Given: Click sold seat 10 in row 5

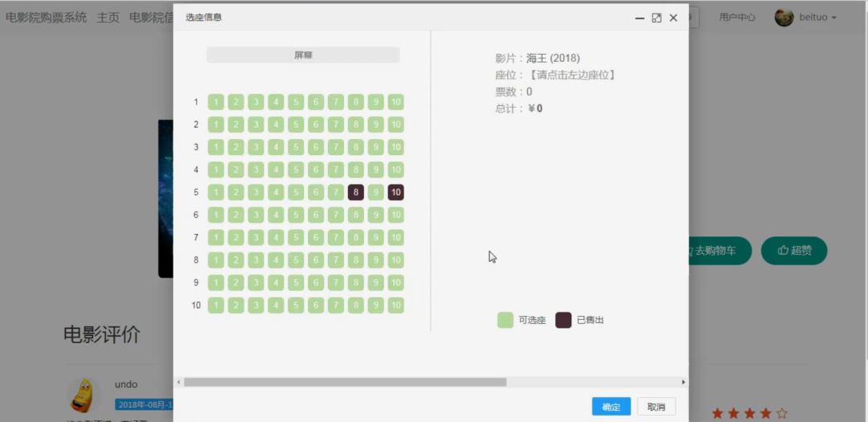Looking at the screenshot, I should [395, 192].
